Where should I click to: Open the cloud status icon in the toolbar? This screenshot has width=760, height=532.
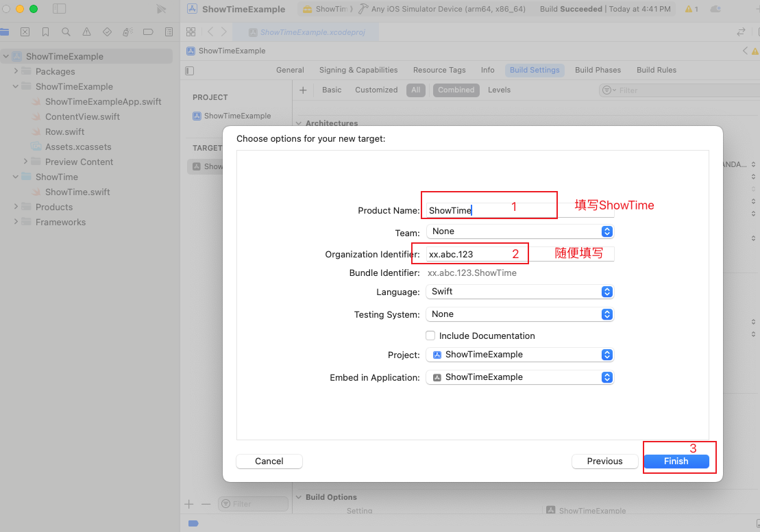coord(715,9)
